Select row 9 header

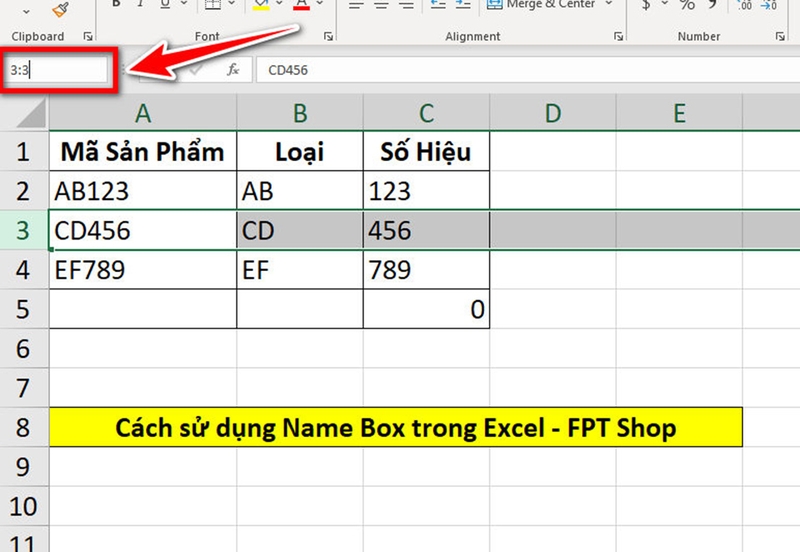click(23, 467)
